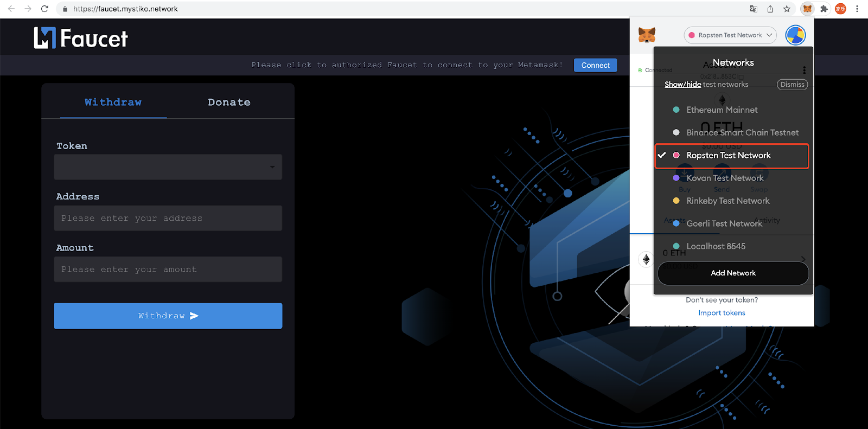Open MetaMask fox extension icon in toolbar
Image resolution: width=868 pixels, height=429 pixels.
(x=808, y=9)
